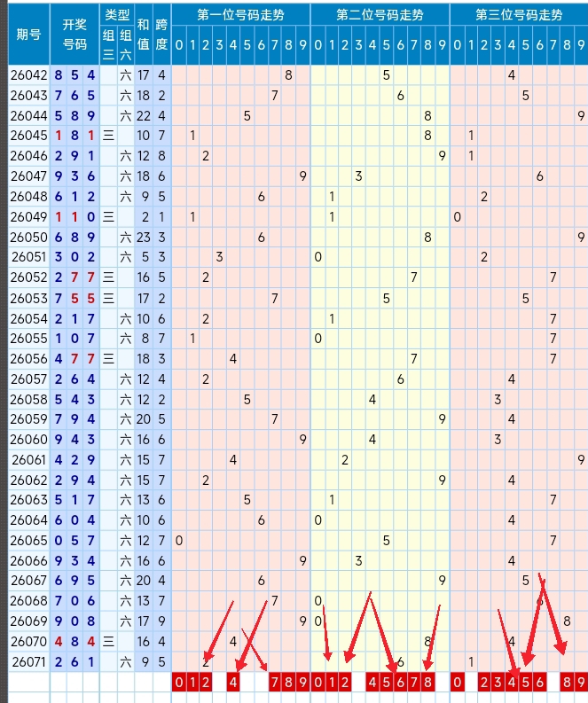Image resolution: width=588 pixels, height=703 pixels.
Task: Click the 组三 marker in row 26045
Action: tap(108, 136)
